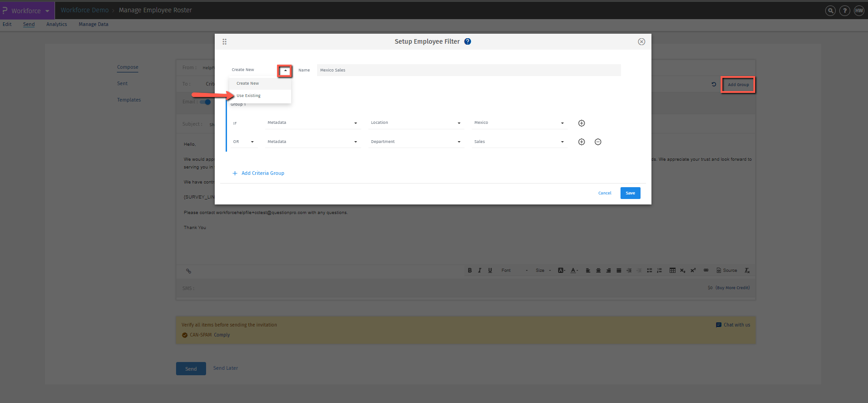Center align text in the editor toolbar
The width and height of the screenshot is (868, 403).
point(598,270)
